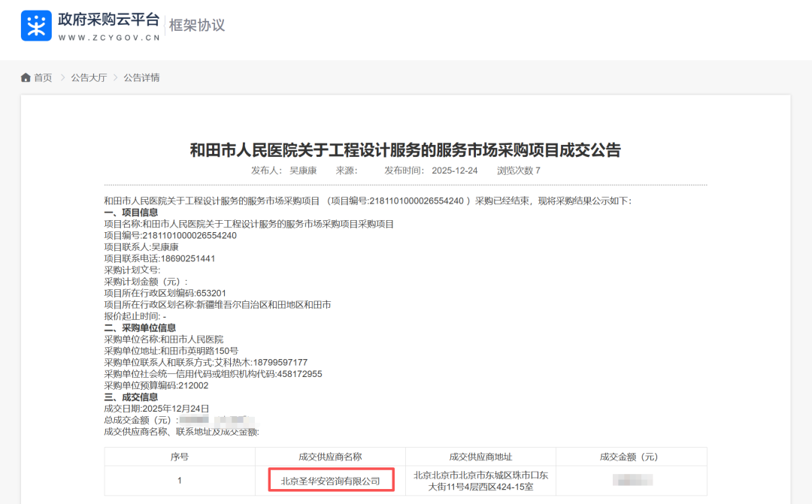The image size is (812, 504).
Task: Select the 公告详情 breadcrumb item
Action: point(141,78)
